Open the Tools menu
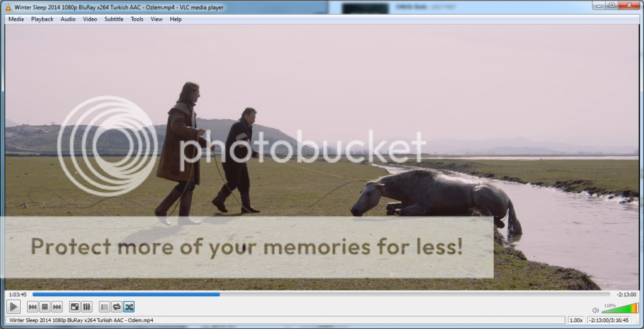 coord(137,19)
